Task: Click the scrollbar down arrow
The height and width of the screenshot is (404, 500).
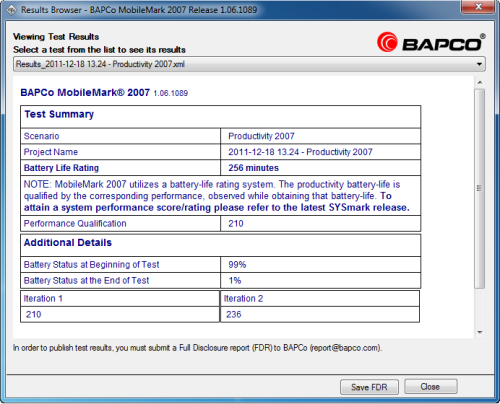Action: [x=480, y=332]
